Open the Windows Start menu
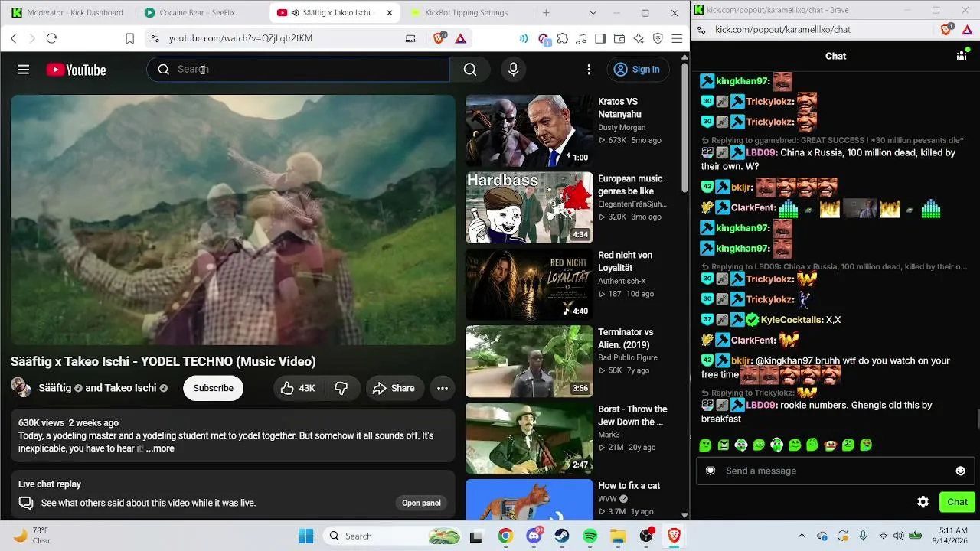The width and height of the screenshot is (980, 551). pyautogui.click(x=306, y=536)
